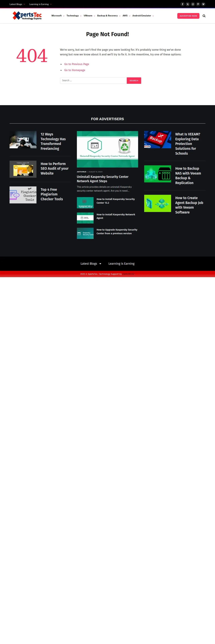
Task: Click the Kaspersky Network Agent thumbnail
Action: [x=85, y=218]
